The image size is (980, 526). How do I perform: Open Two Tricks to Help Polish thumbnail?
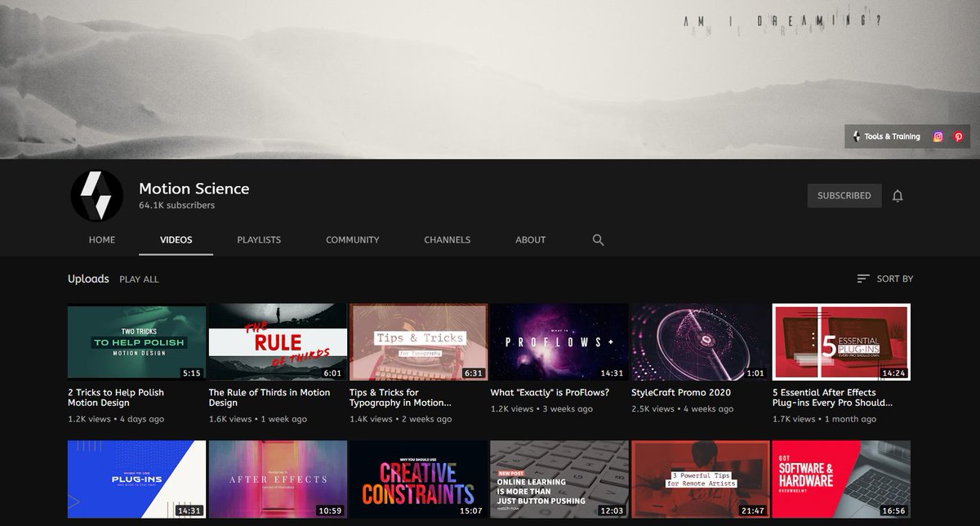pyautogui.click(x=136, y=342)
